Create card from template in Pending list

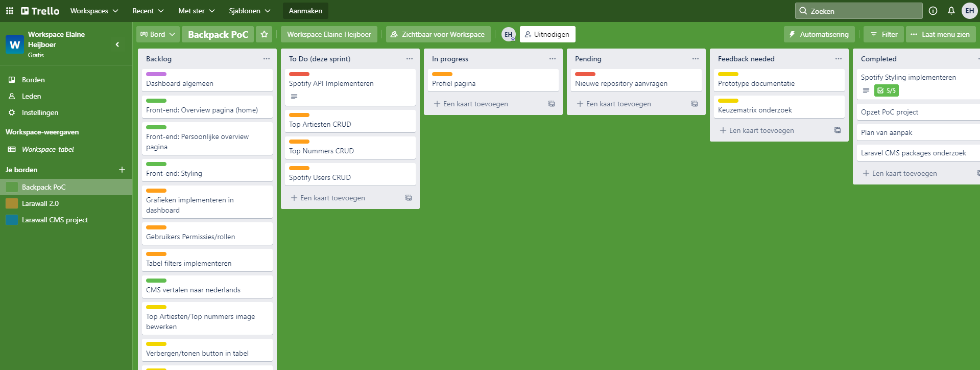695,104
